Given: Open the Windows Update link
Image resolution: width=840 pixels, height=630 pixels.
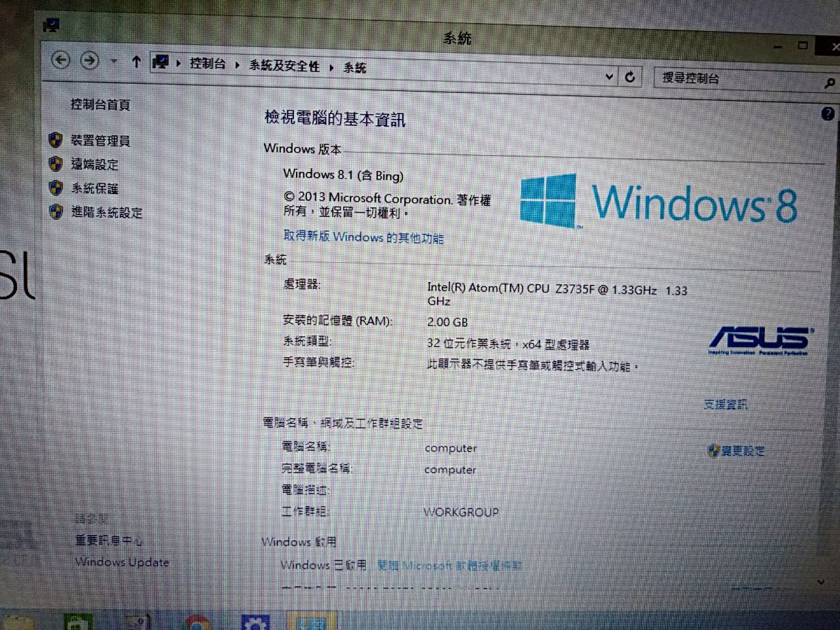Looking at the screenshot, I should (x=122, y=562).
